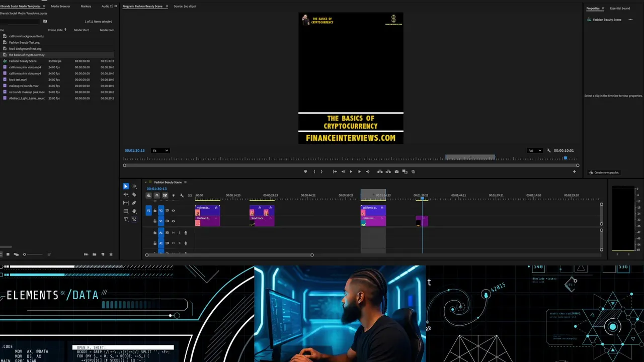
Task: Toggle V2 track output eye
Action: coord(174,210)
